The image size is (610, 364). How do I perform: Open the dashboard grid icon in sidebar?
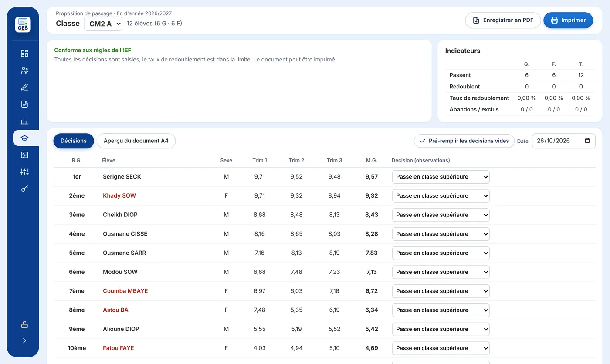tap(24, 53)
